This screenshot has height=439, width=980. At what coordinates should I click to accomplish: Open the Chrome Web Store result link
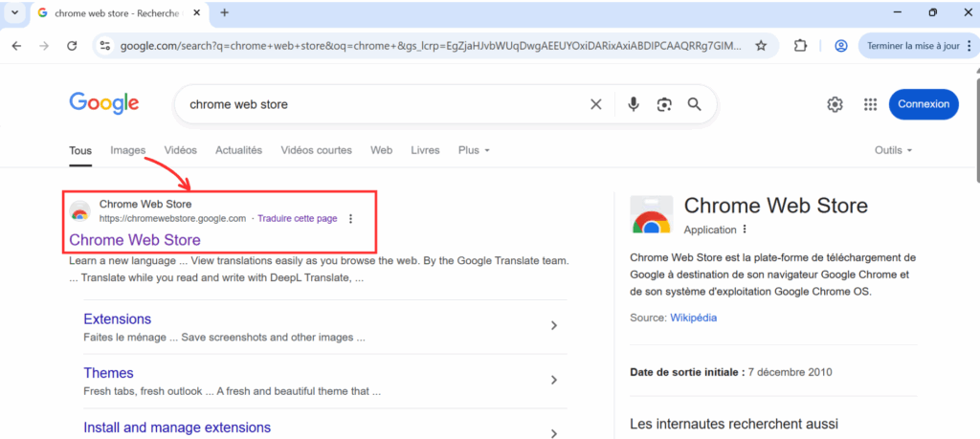tap(135, 240)
